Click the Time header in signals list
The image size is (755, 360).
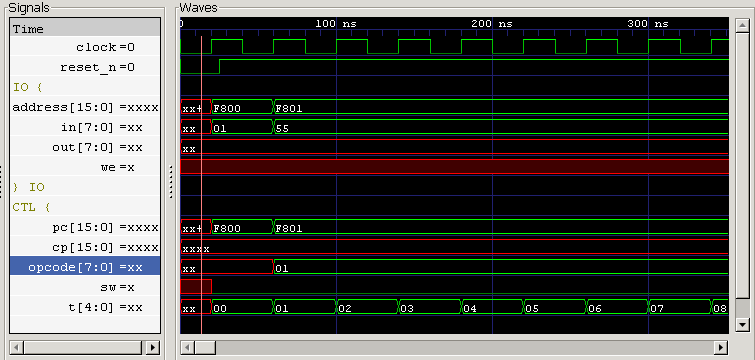[85, 29]
